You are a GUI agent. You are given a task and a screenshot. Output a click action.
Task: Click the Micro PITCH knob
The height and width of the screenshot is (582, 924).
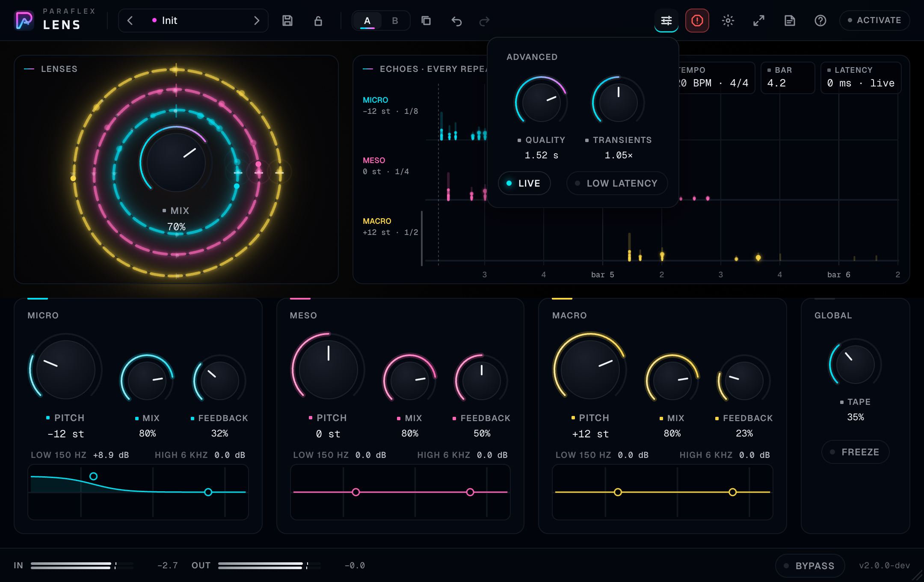point(65,369)
